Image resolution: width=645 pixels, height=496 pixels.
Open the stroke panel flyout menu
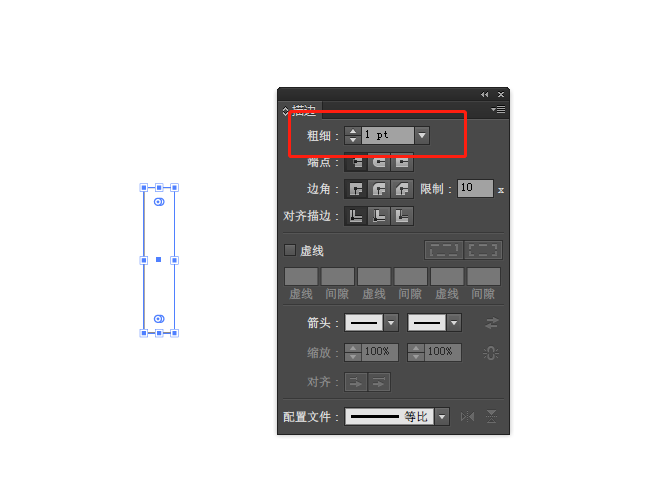498,109
